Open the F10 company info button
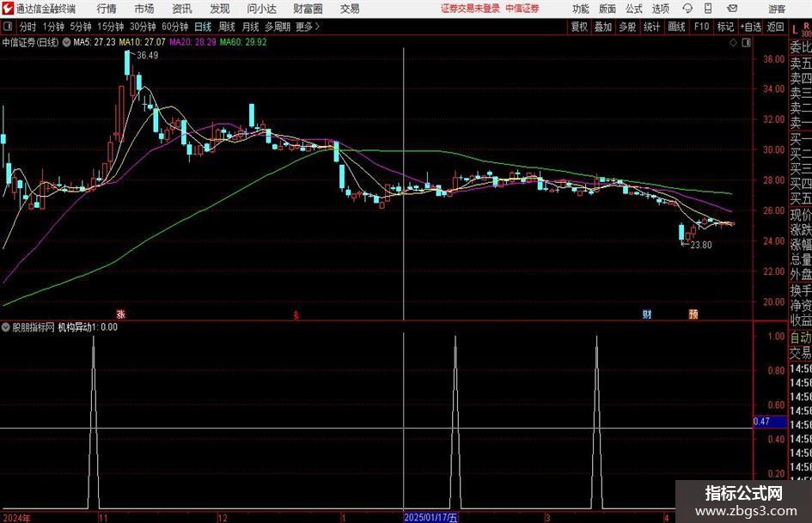The width and height of the screenshot is (812, 523). point(701,27)
